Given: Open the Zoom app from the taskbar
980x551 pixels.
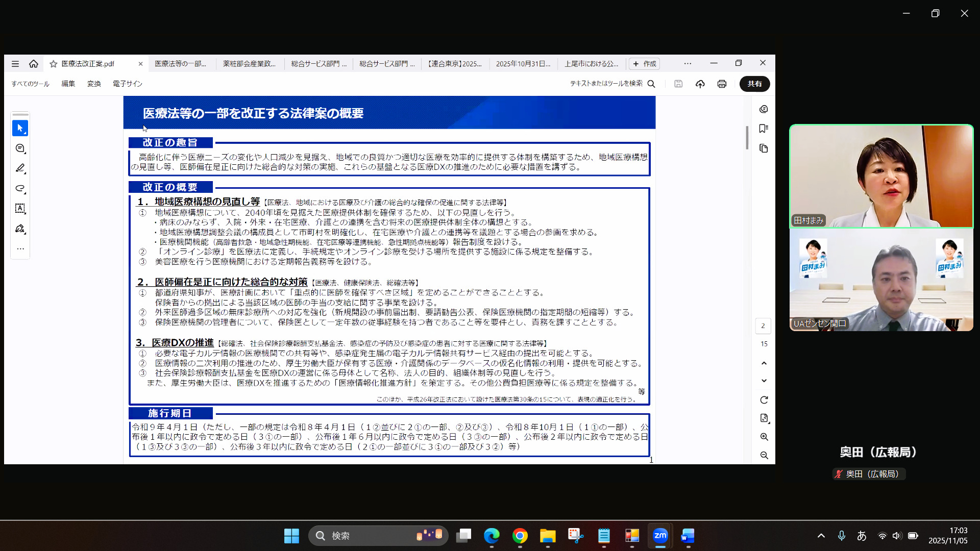Looking at the screenshot, I should pyautogui.click(x=659, y=536).
